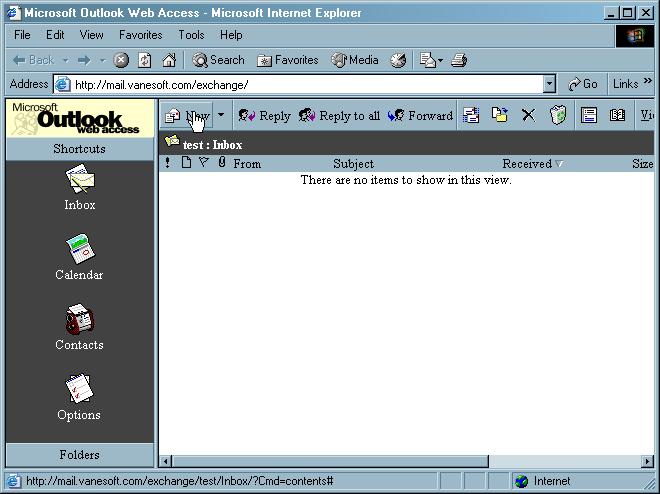Open the Forward history dropdown arrow
This screenshot has height=494, width=660.
pyautogui.click(x=102, y=61)
